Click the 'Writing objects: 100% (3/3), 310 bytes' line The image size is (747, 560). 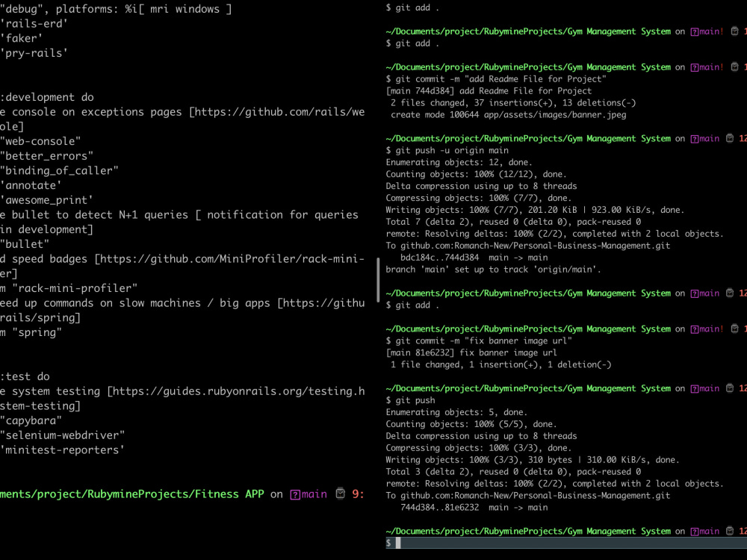[533, 460]
